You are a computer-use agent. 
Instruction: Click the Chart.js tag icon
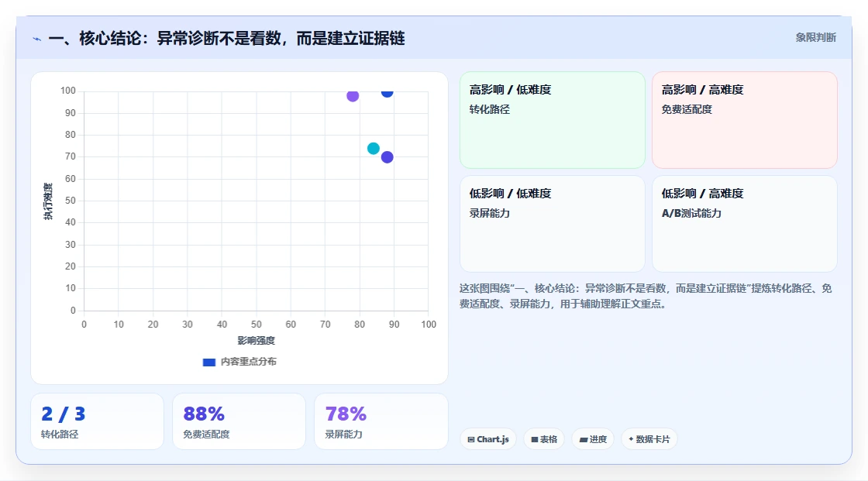point(471,439)
